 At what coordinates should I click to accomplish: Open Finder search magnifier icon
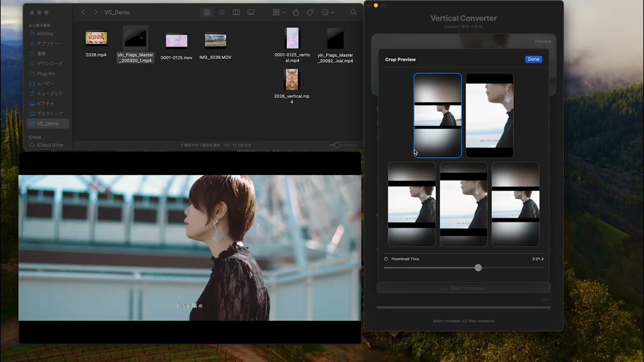tap(353, 13)
